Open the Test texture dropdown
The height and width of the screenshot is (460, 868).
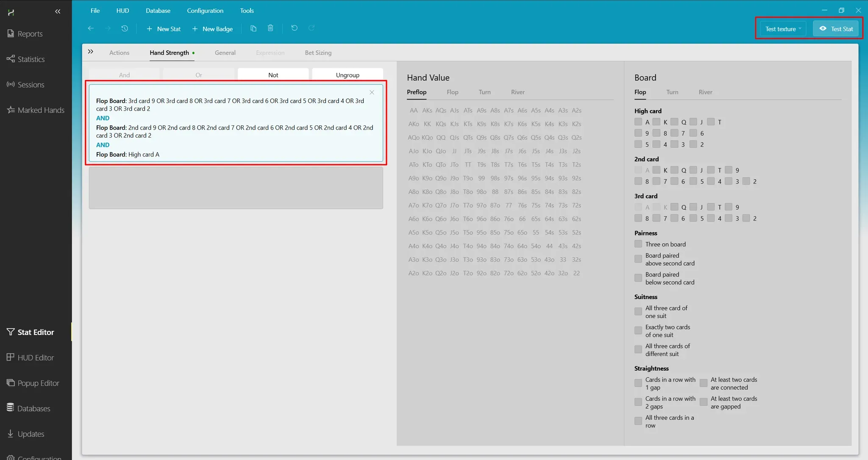[x=783, y=29]
